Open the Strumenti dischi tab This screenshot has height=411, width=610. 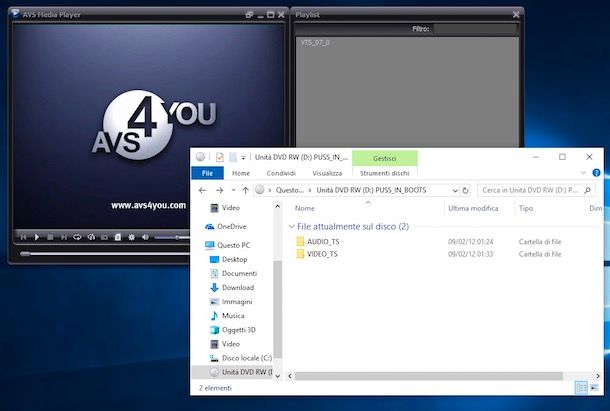[385, 173]
